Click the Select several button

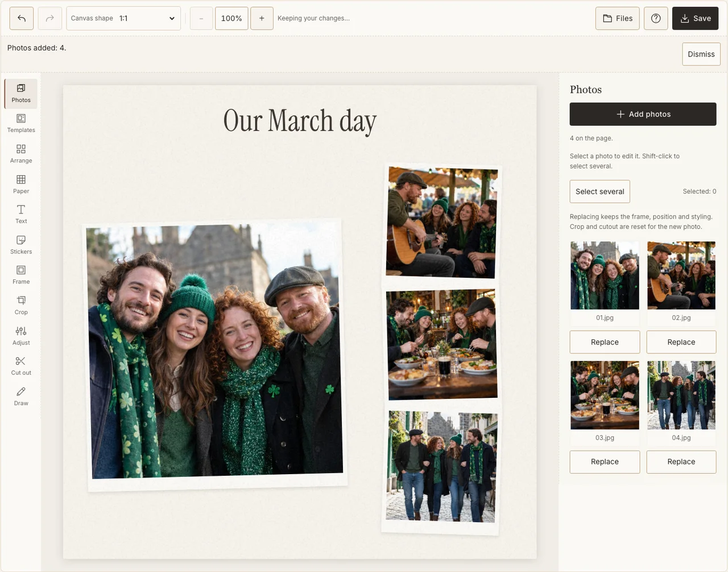click(x=600, y=191)
